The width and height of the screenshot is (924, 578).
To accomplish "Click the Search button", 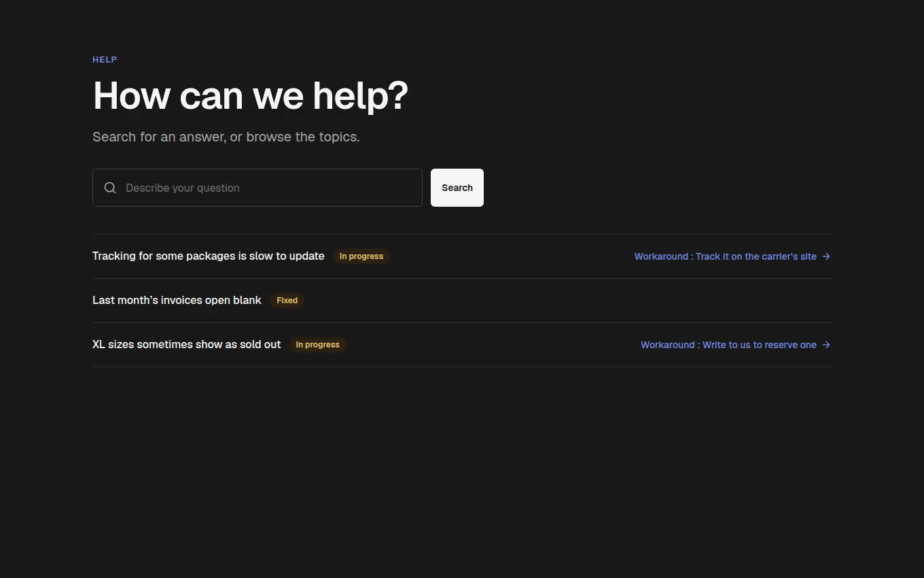I will tap(457, 188).
